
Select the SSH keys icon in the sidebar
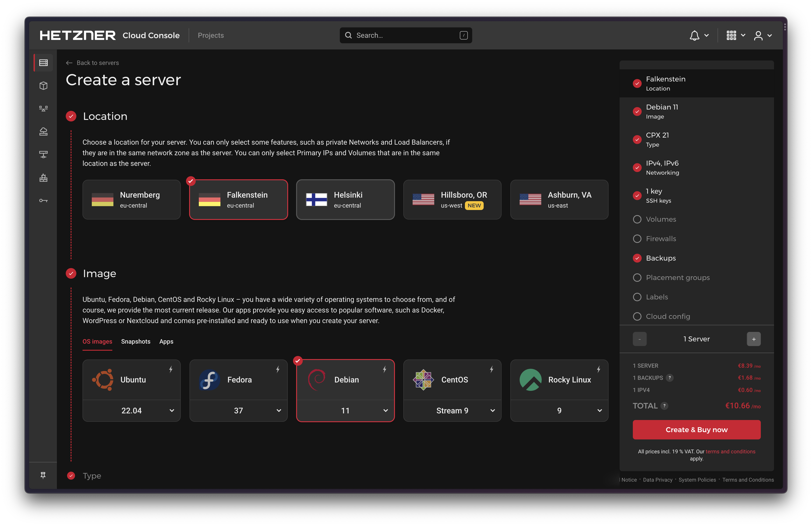pos(43,201)
